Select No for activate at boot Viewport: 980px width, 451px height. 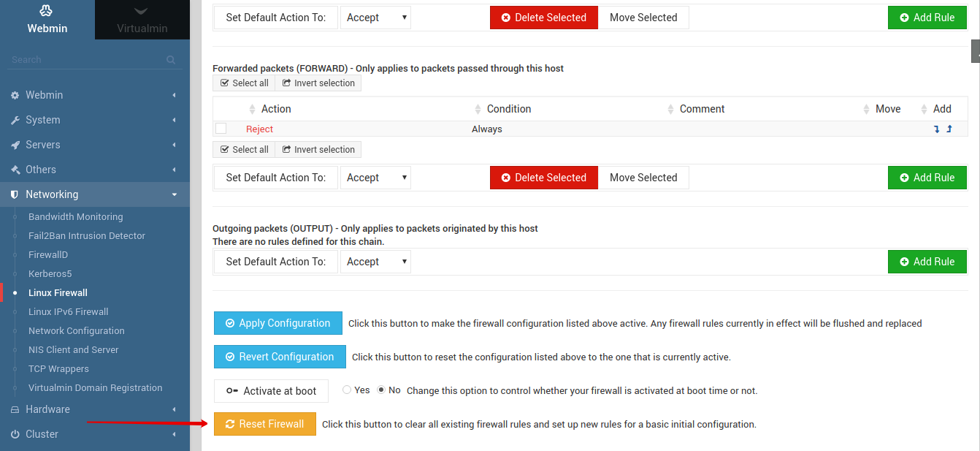point(381,390)
